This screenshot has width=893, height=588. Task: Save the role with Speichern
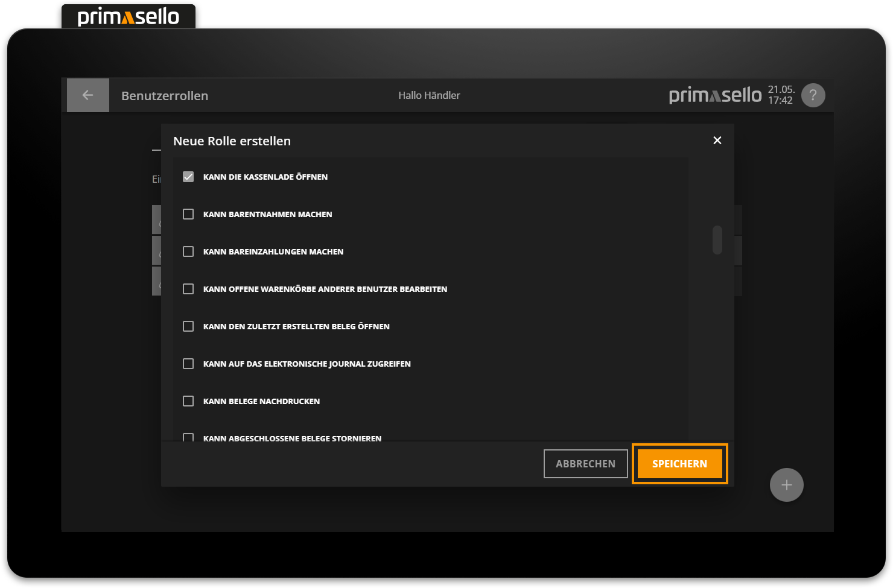pyautogui.click(x=679, y=464)
